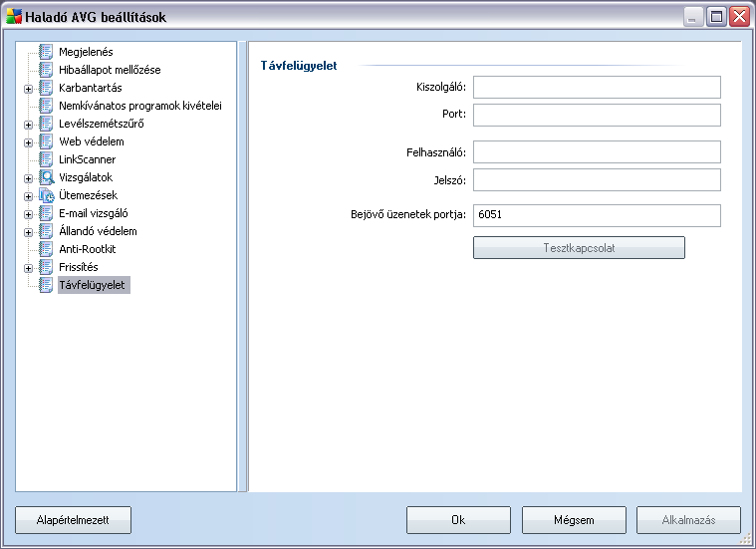Expand the Levélszemétszűrő tree node

[x=29, y=125]
